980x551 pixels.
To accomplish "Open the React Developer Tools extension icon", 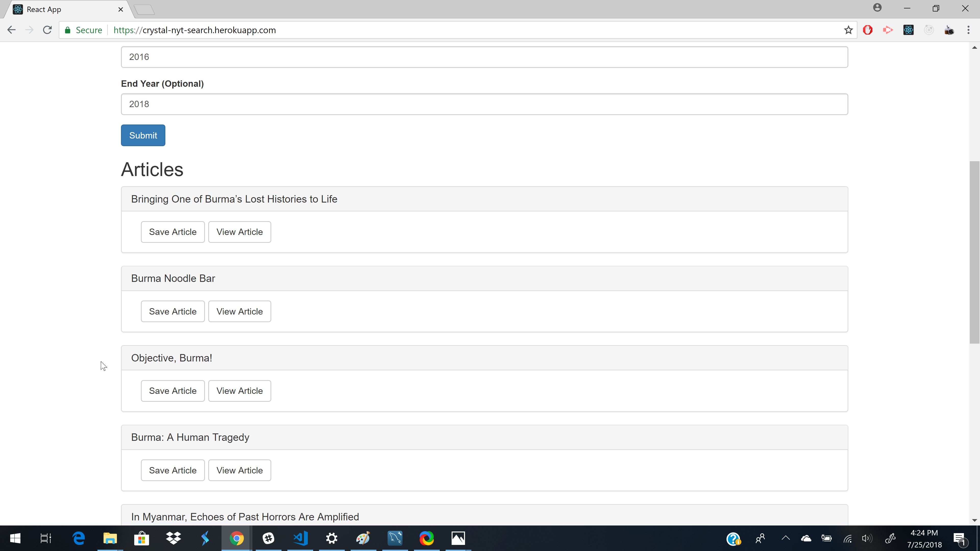I will click(908, 30).
